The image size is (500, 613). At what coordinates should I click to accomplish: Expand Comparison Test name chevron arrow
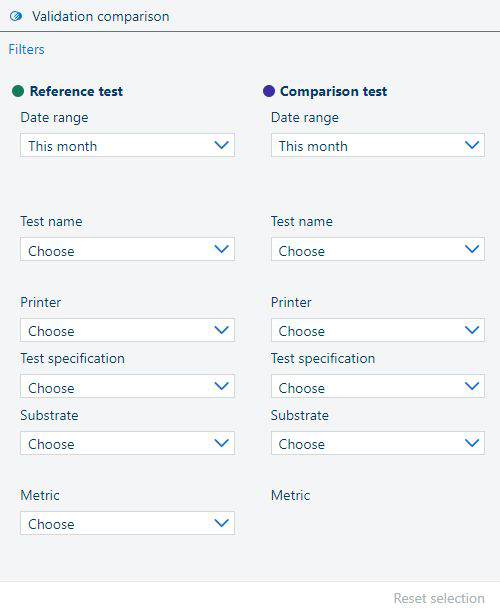pos(472,249)
